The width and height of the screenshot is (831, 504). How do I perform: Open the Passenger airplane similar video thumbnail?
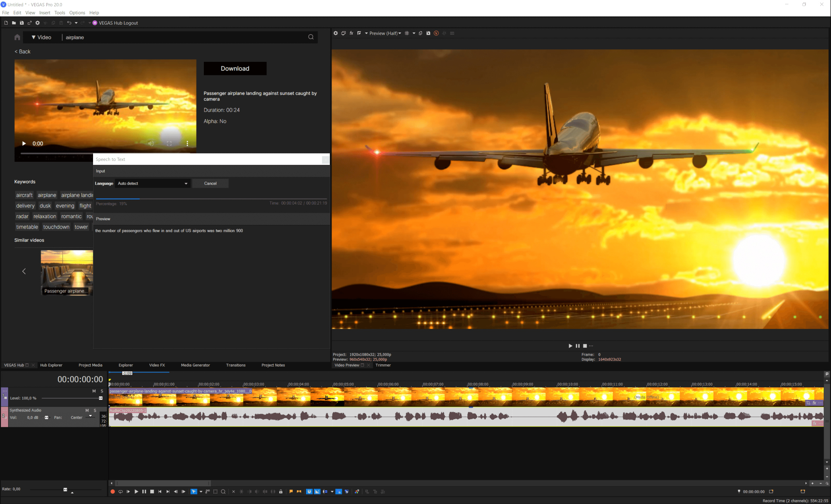point(67,272)
